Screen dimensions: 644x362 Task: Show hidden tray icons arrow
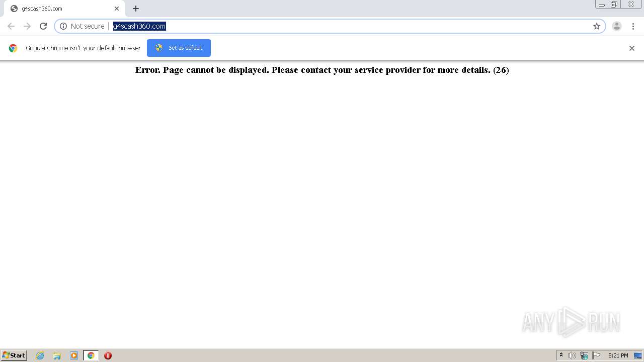[x=561, y=355]
